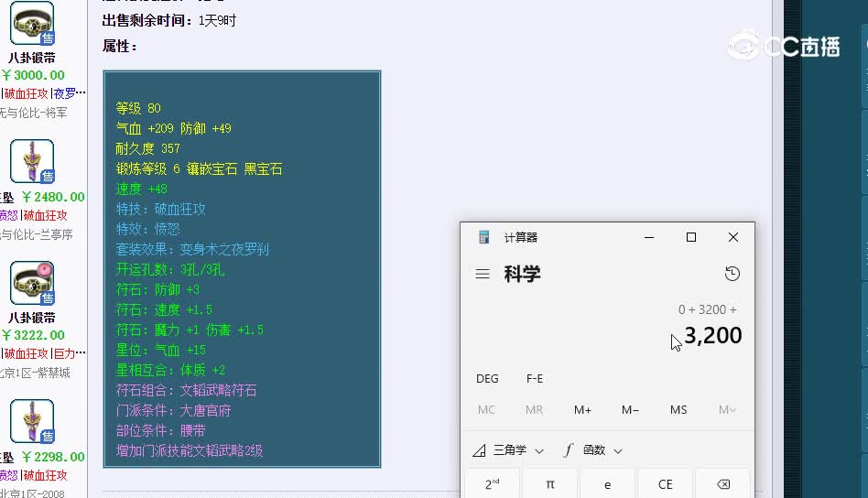
Task: Toggle F-E notation in Calculator
Action: click(534, 378)
